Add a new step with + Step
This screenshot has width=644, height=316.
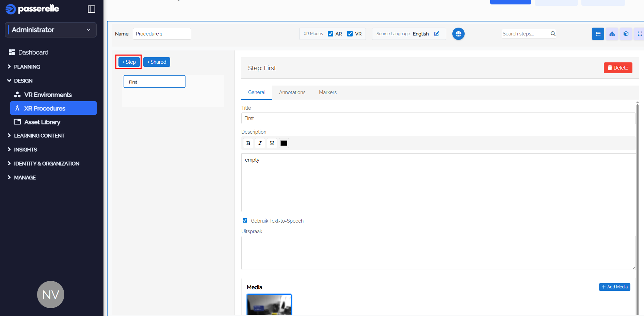point(129,62)
